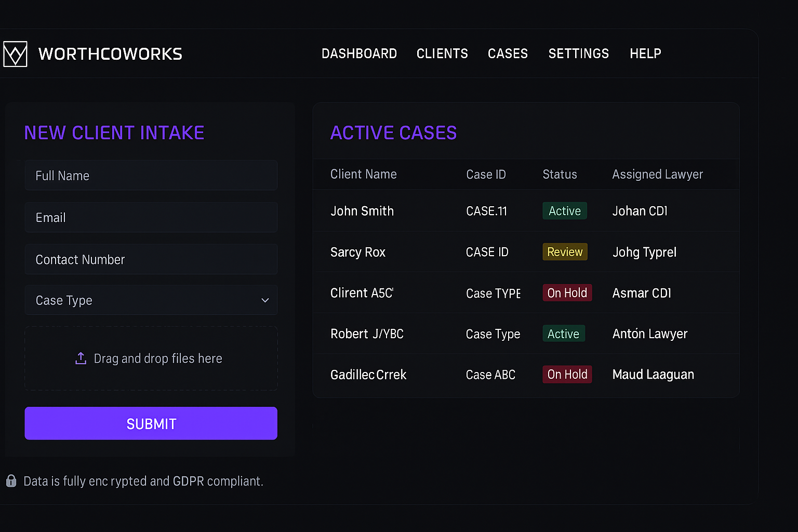The width and height of the screenshot is (798, 532).
Task: Click the WORTHCOWORKS brand name
Action: (110, 54)
